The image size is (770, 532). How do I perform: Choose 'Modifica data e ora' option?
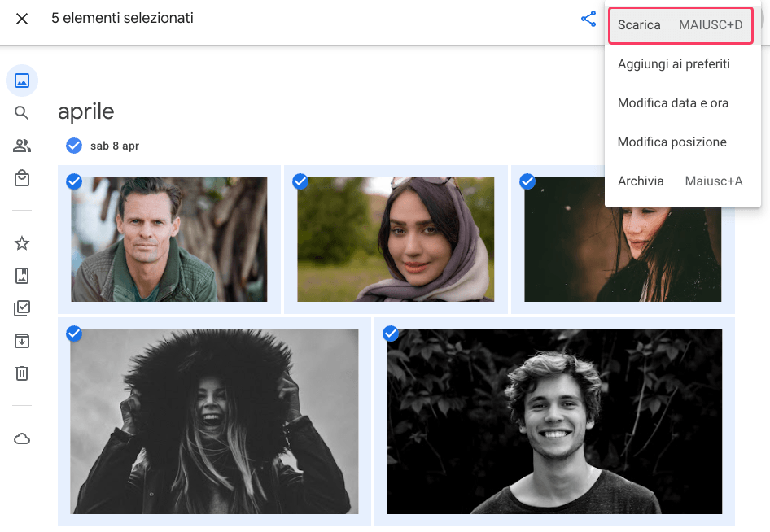[x=672, y=103]
